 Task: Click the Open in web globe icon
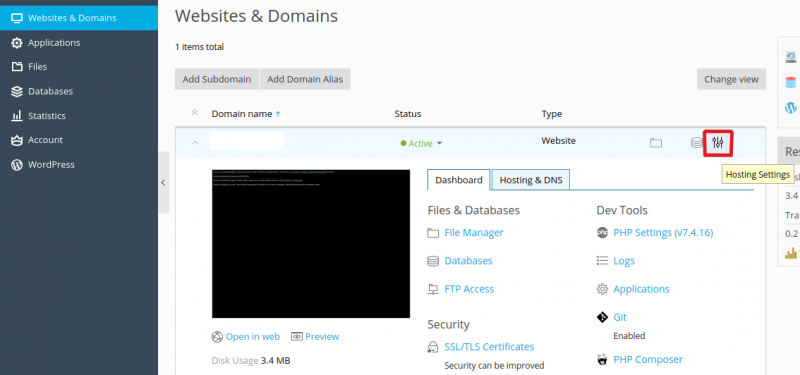[x=217, y=337]
